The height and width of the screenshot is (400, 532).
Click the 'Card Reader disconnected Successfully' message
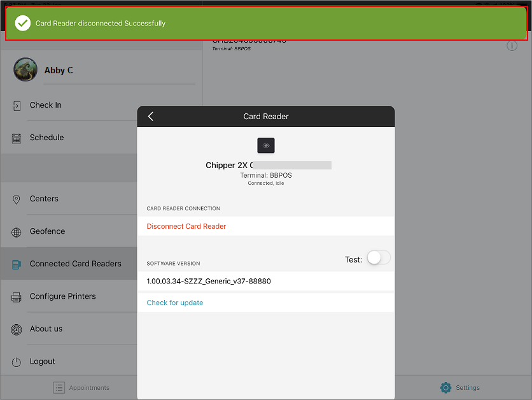point(101,24)
